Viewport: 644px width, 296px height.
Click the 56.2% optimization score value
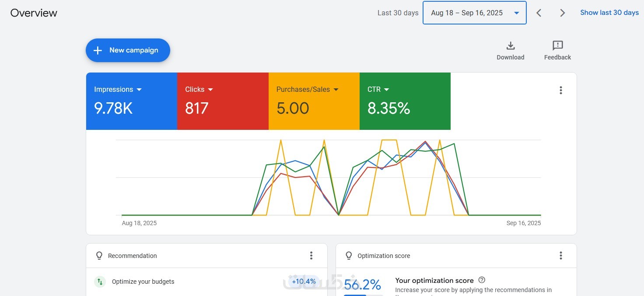pos(362,285)
